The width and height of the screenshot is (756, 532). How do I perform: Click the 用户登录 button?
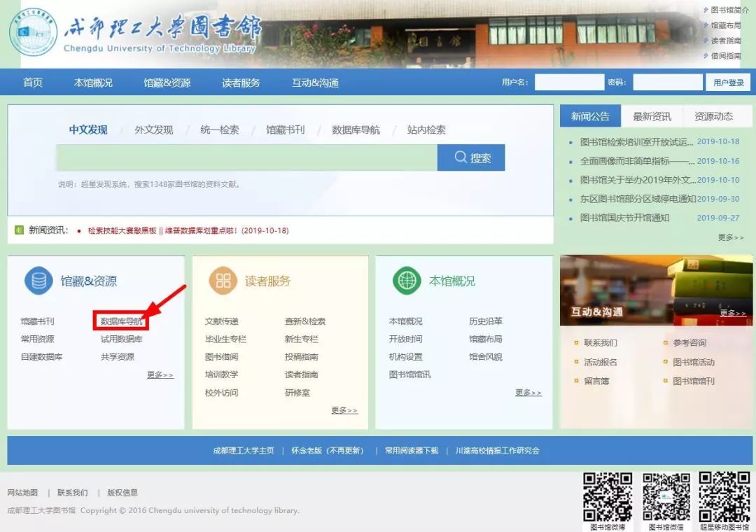coord(729,82)
